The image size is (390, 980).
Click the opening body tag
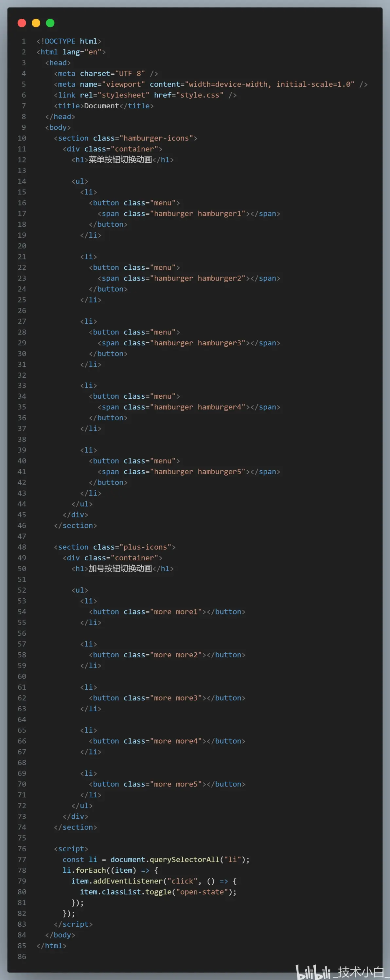(58, 127)
